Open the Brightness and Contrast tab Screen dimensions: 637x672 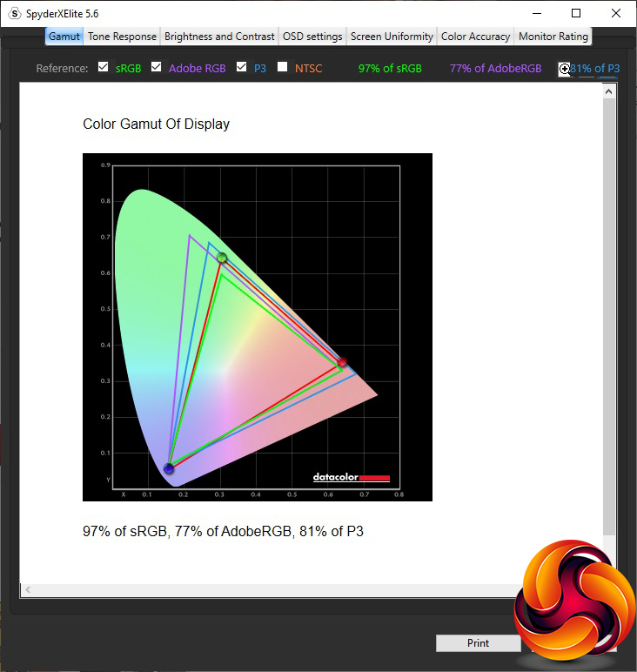pyautogui.click(x=219, y=37)
